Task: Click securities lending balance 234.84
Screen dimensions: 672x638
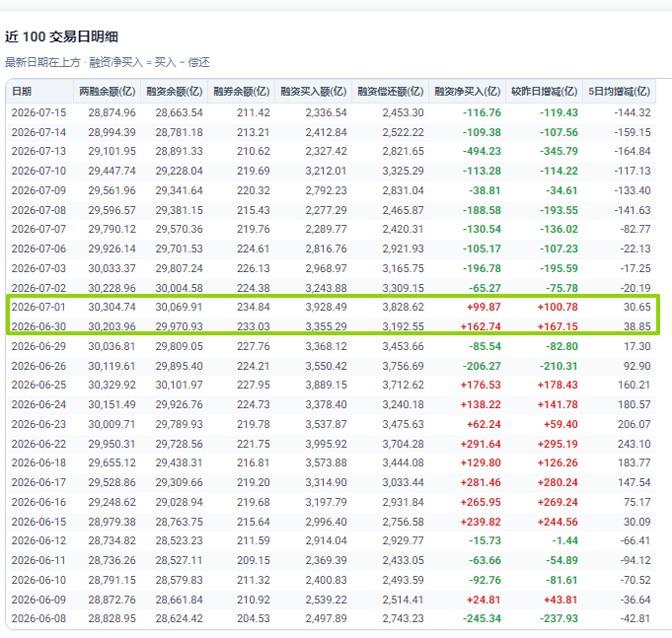Action: click(254, 307)
